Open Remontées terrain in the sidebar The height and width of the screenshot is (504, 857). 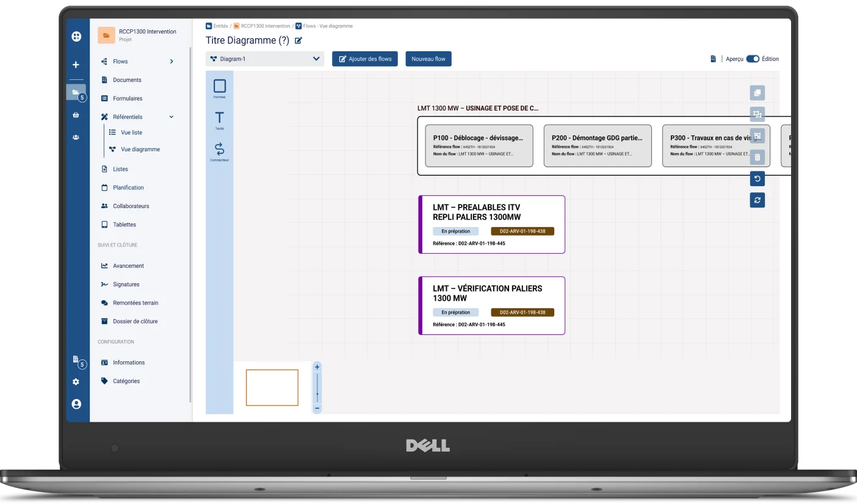136,303
